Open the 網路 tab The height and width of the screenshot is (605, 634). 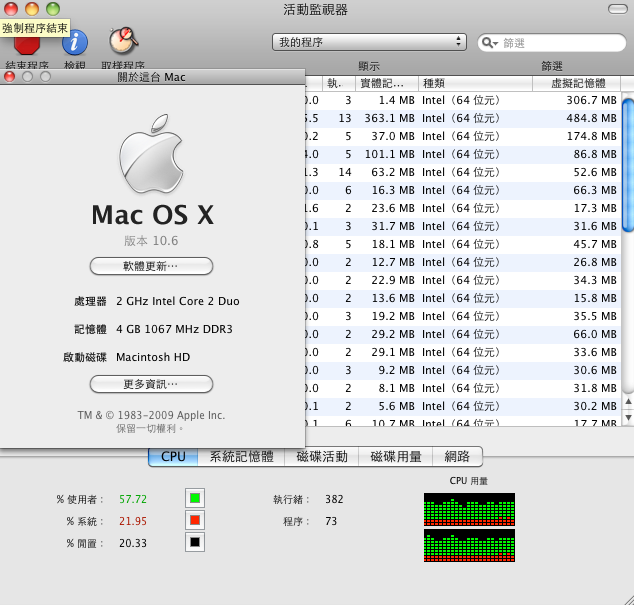click(x=457, y=456)
